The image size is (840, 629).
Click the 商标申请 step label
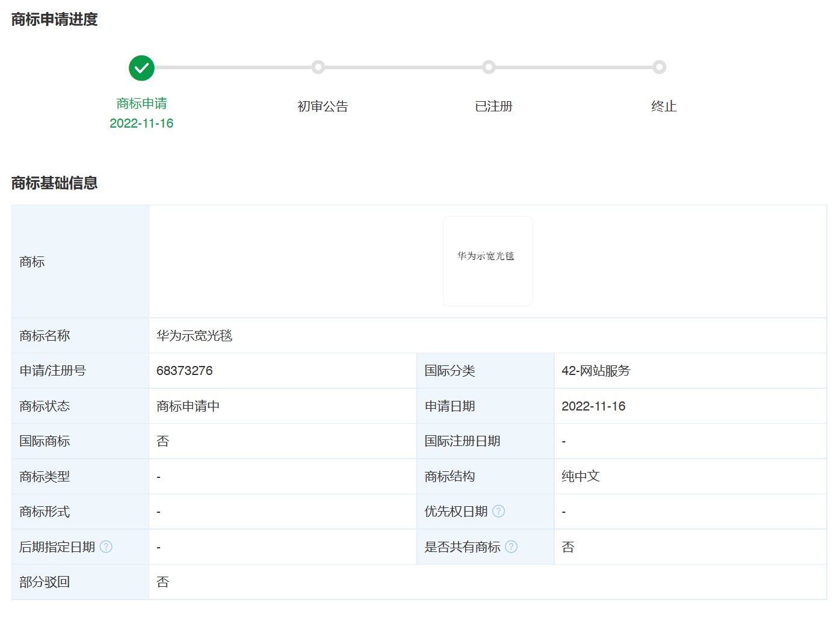click(x=141, y=104)
